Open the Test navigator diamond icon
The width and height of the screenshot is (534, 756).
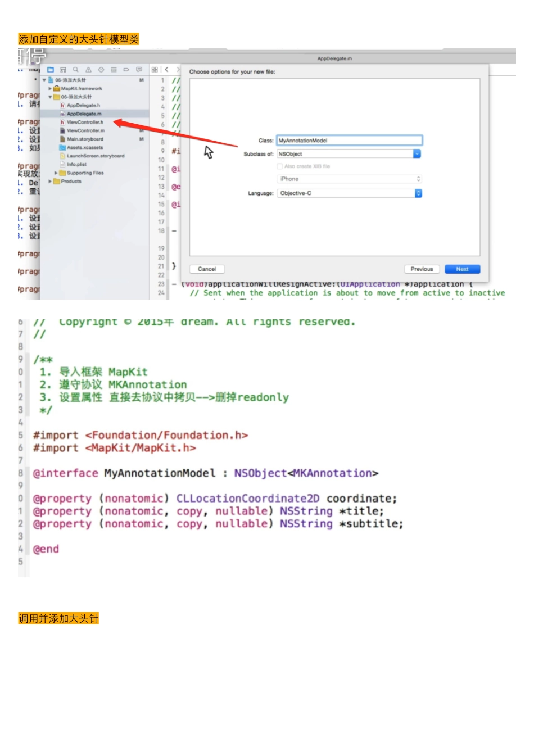(101, 70)
